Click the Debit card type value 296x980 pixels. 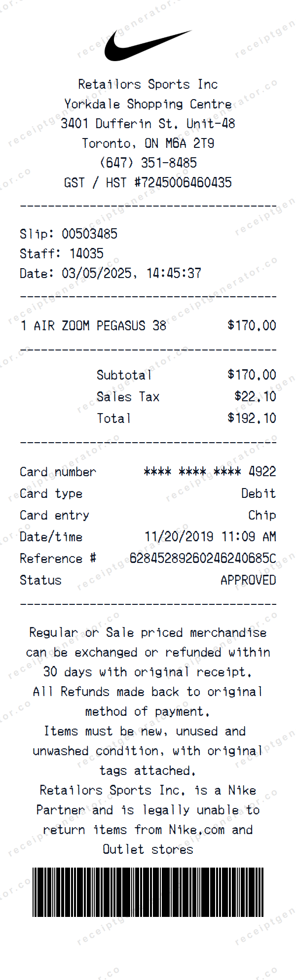[x=259, y=493]
